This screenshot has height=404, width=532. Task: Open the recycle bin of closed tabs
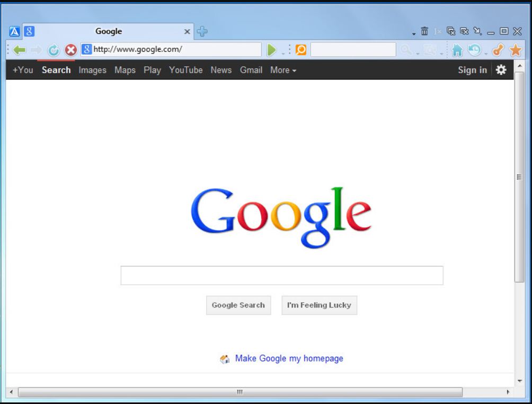[x=424, y=31]
